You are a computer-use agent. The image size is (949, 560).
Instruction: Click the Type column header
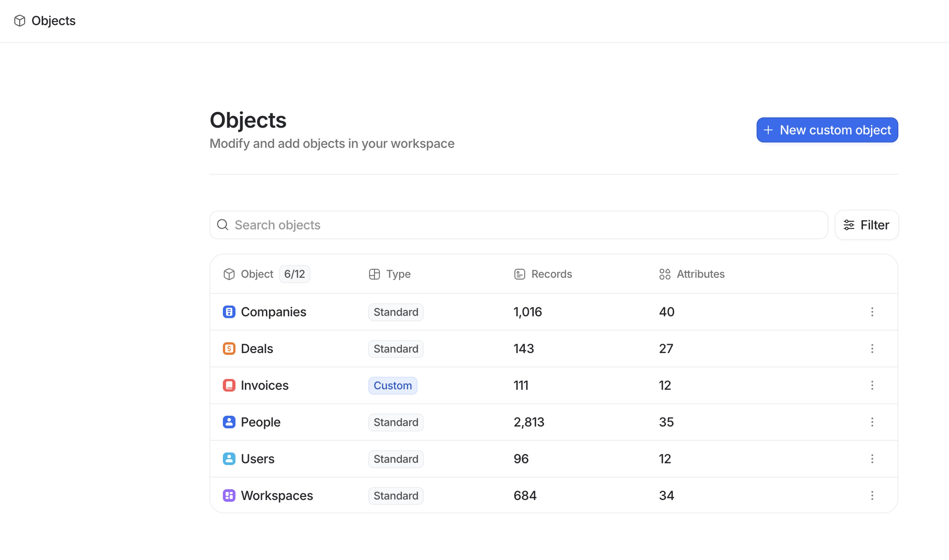click(398, 274)
